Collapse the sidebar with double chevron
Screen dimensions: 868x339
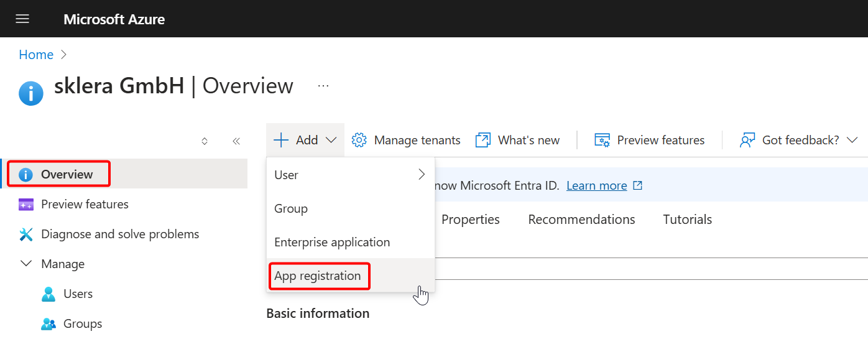tap(236, 141)
